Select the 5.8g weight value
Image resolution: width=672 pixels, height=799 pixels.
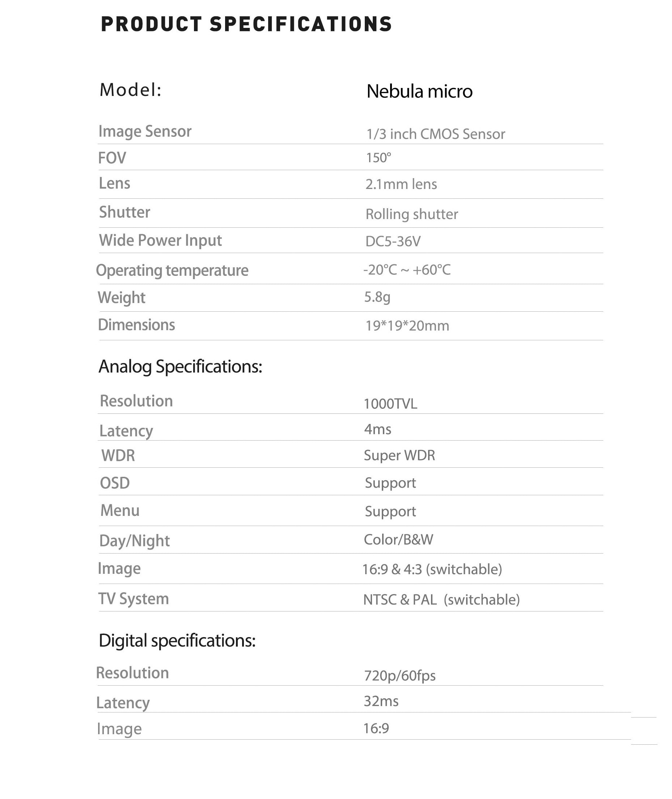pos(377,297)
